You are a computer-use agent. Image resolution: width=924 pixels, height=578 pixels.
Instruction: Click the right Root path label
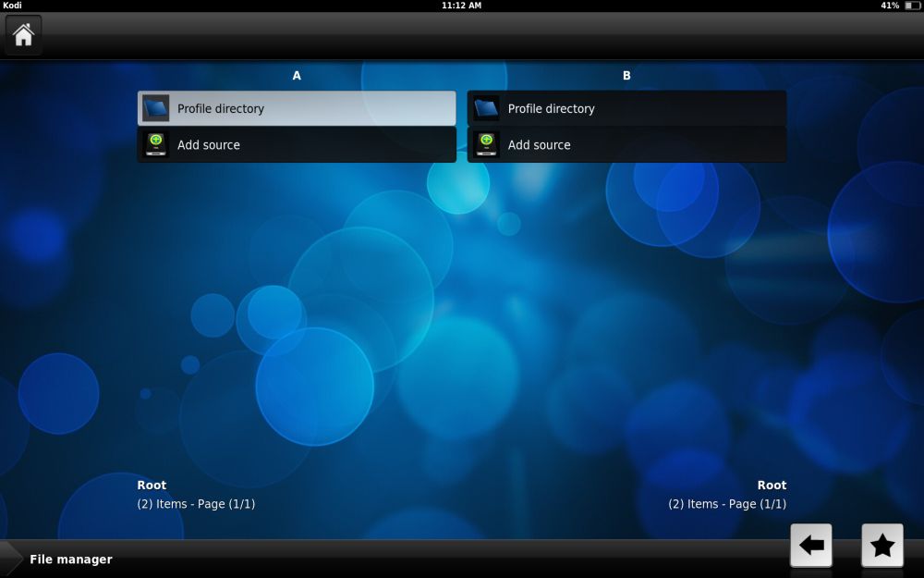tap(772, 486)
